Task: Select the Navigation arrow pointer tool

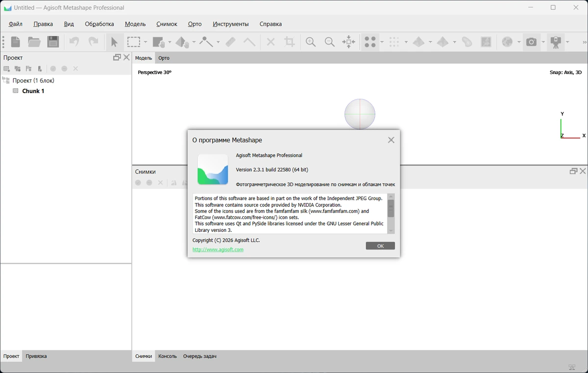Action: click(114, 42)
